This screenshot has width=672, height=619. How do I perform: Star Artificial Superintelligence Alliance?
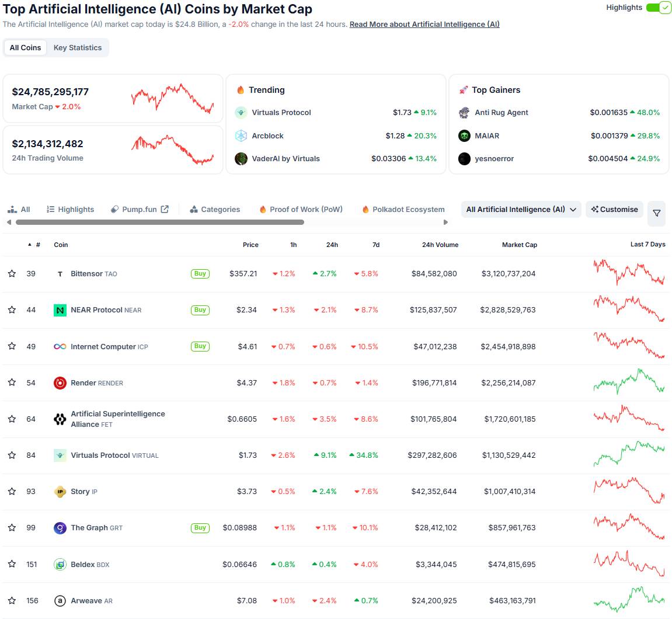12,419
